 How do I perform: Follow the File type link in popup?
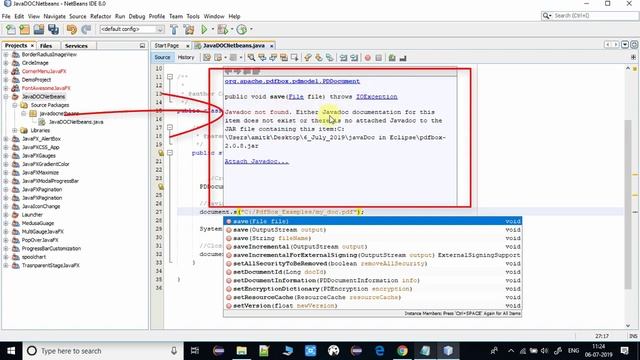[296, 97]
